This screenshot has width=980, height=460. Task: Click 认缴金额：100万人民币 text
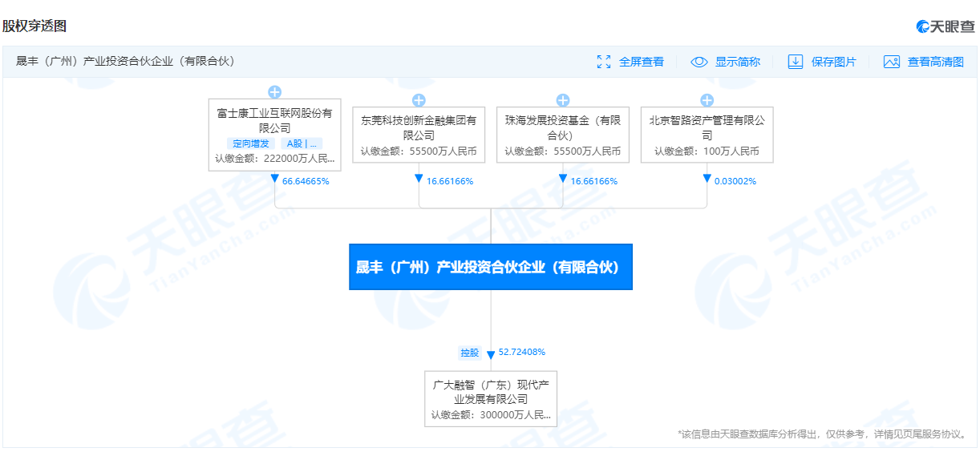point(707,151)
